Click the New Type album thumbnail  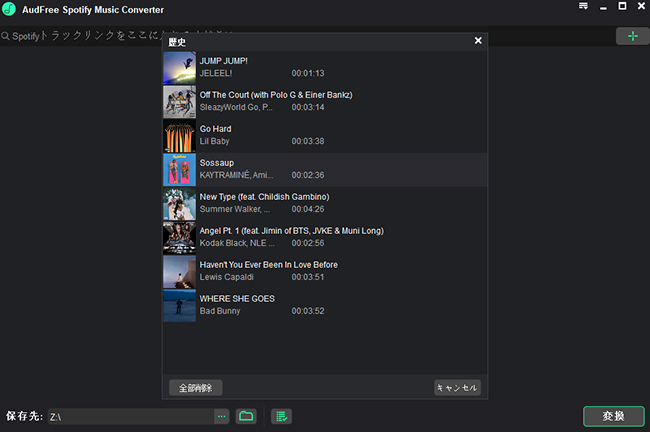point(179,204)
